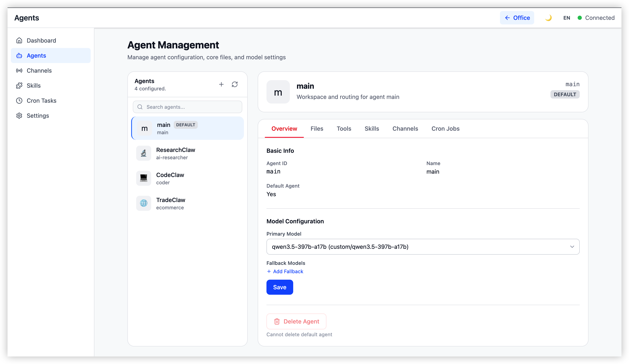The image size is (629, 364).
Task: Click the Search agents input field
Action: 188,107
